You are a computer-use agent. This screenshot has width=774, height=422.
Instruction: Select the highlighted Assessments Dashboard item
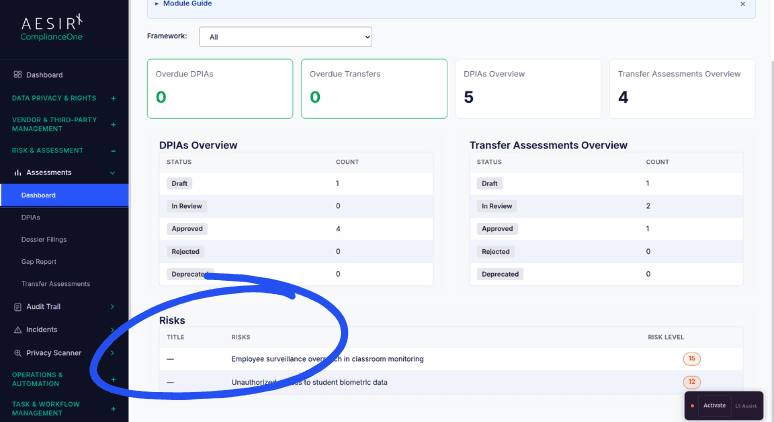64,195
